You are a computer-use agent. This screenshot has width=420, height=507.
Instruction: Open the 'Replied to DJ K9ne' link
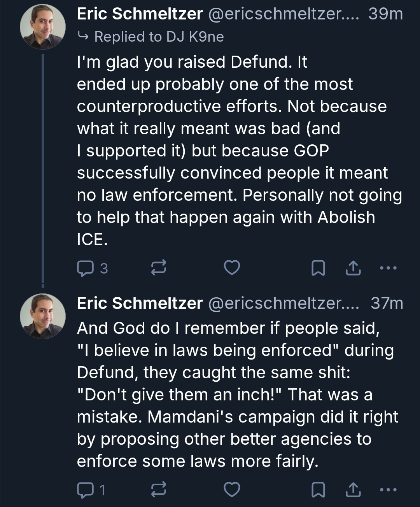coord(159,37)
